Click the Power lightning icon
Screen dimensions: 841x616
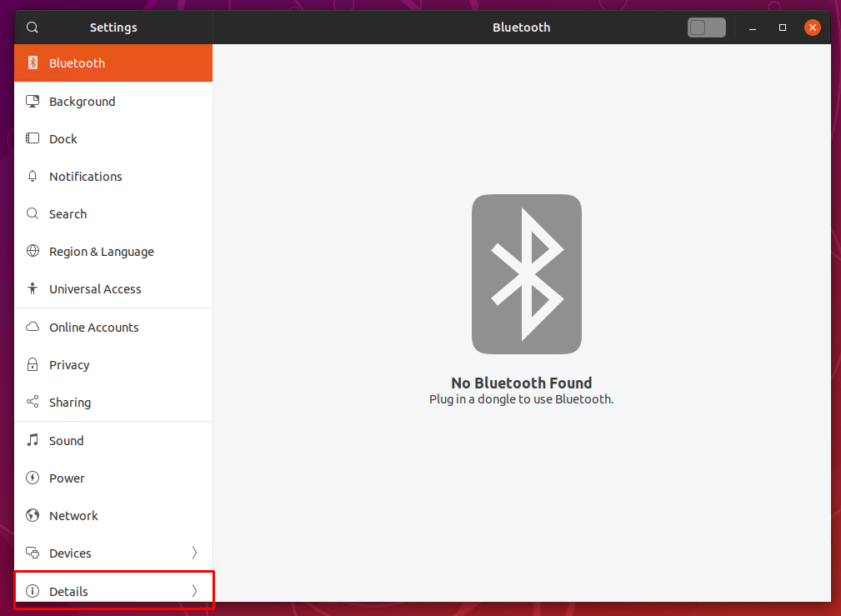(x=33, y=478)
